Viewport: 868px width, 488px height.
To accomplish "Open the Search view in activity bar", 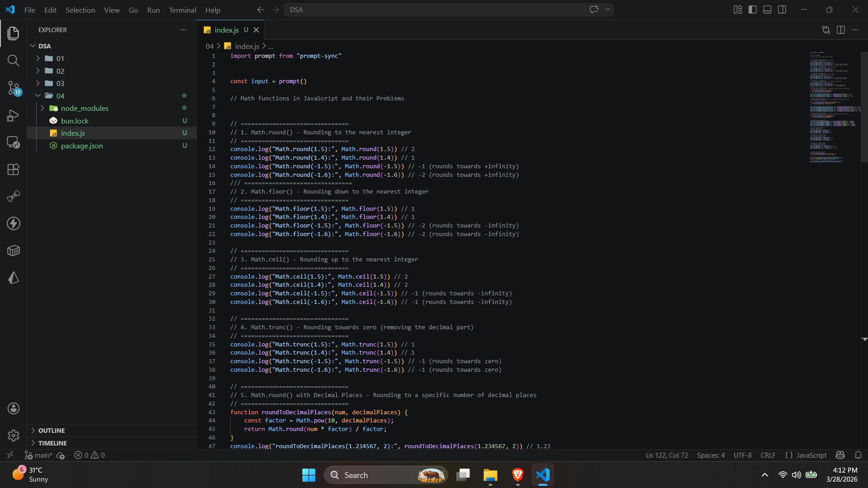I will pos(13,61).
